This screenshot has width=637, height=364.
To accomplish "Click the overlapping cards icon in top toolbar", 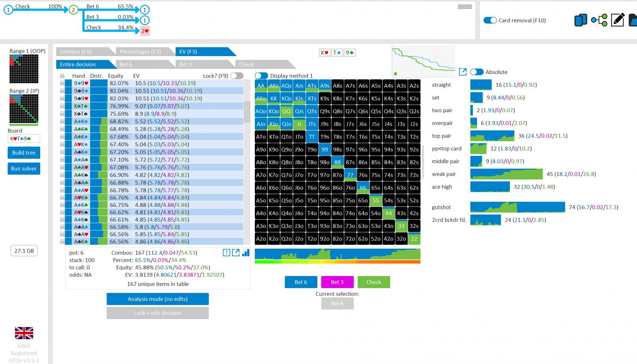I will pyautogui.click(x=580, y=20).
